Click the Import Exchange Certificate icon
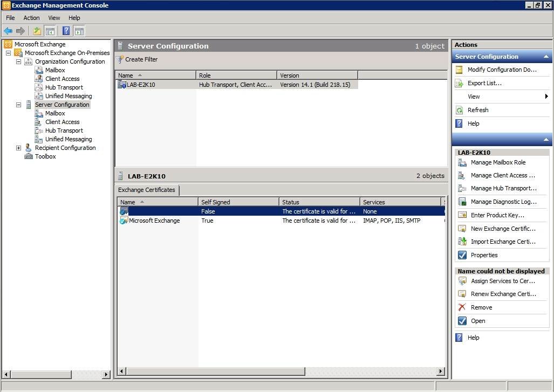 coord(462,242)
